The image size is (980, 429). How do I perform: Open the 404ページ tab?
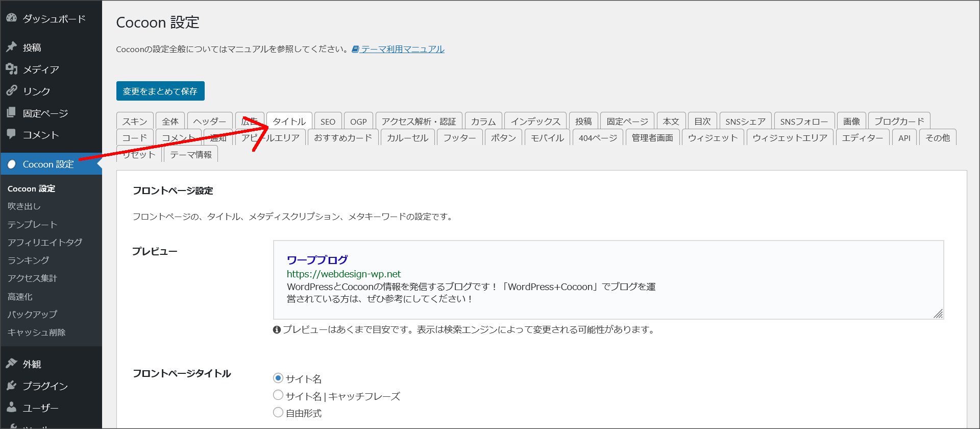click(598, 137)
